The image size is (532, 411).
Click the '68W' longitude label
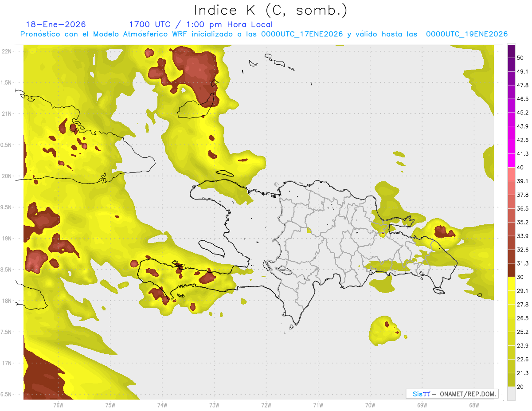click(x=473, y=405)
